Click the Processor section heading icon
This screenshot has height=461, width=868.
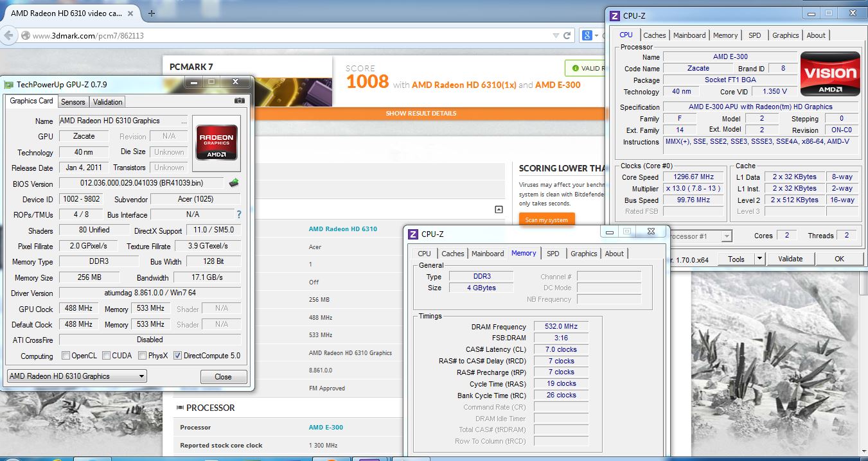(x=181, y=408)
